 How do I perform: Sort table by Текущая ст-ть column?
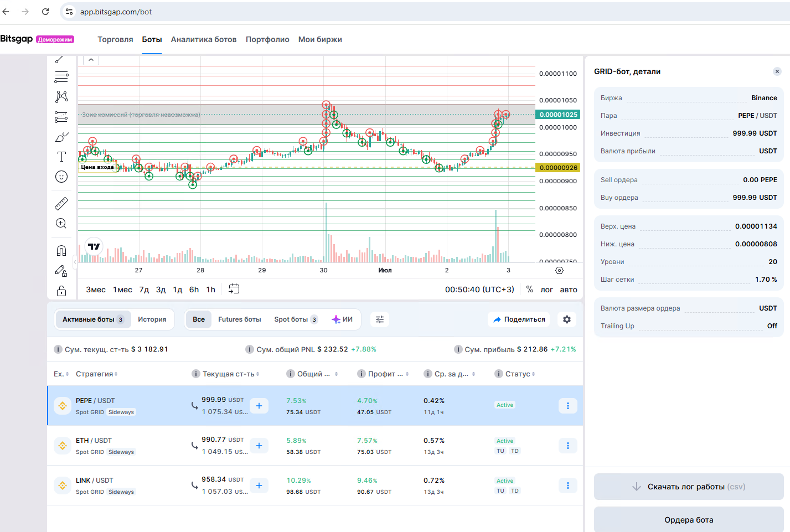(231, 374)
